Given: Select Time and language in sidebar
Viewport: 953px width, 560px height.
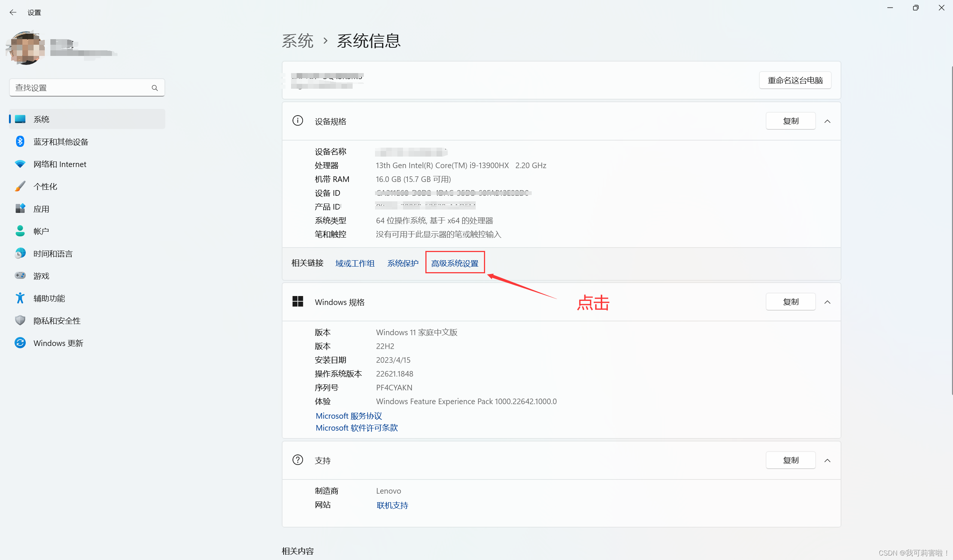Looking at the screenshot, I should coord(53,254).
